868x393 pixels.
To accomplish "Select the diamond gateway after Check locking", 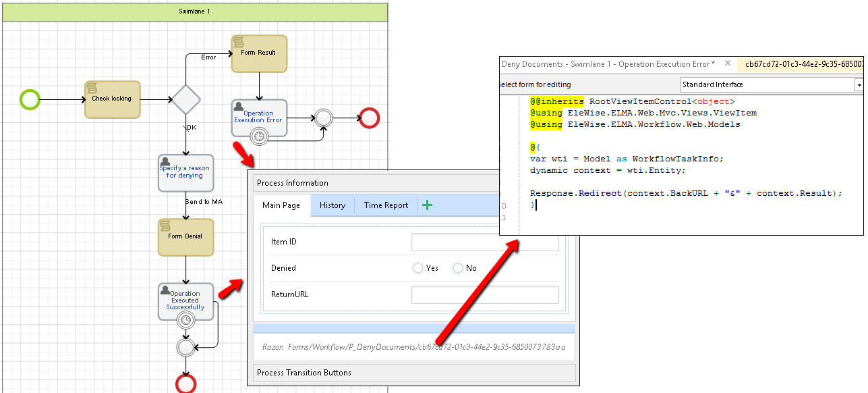I will [185, 100].
